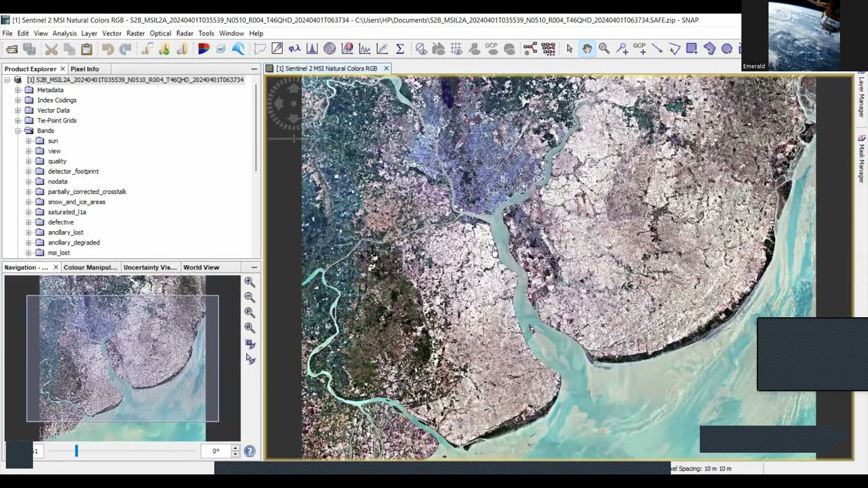Select the Panning hand tool
This screenshot has width=868, height=488.
pos(587,49)
